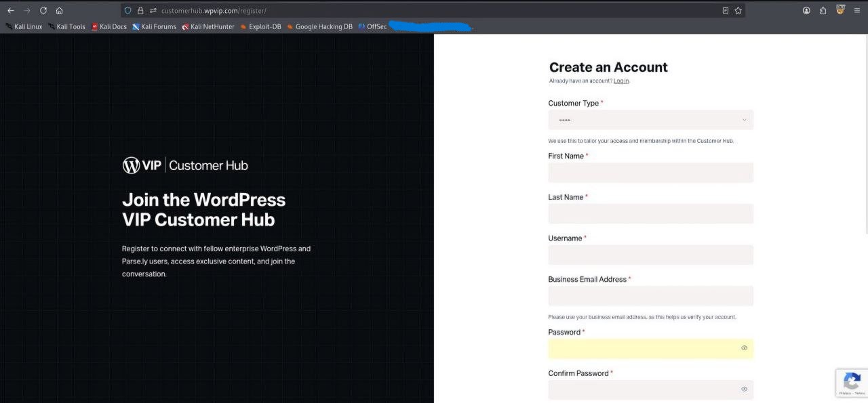Click the FoxyProxy extension icon
Screen dimensions: 868x403
click(840, 10)
